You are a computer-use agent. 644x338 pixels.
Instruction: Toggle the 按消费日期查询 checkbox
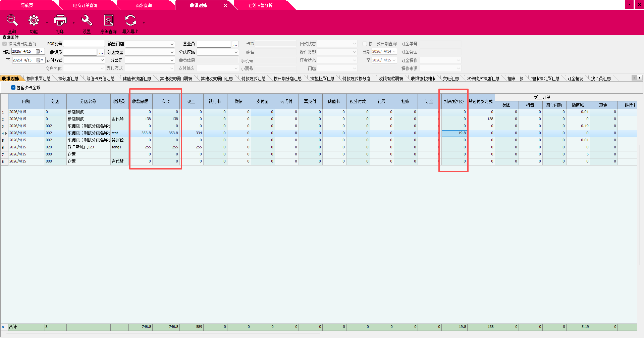pyautogui.click(x=5, y=44)
